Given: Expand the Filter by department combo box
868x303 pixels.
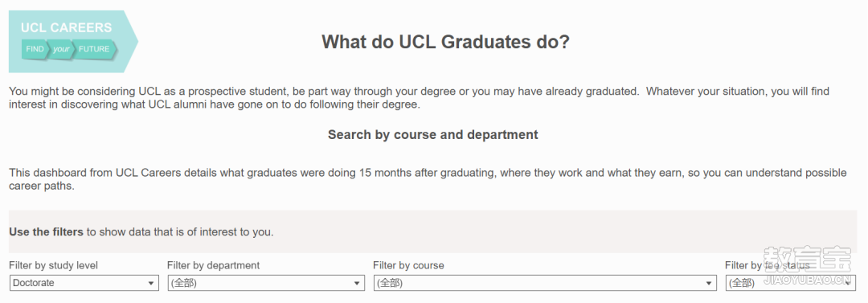Looking at the screenshot, I should pyautogui.click(x=266, y=283).
